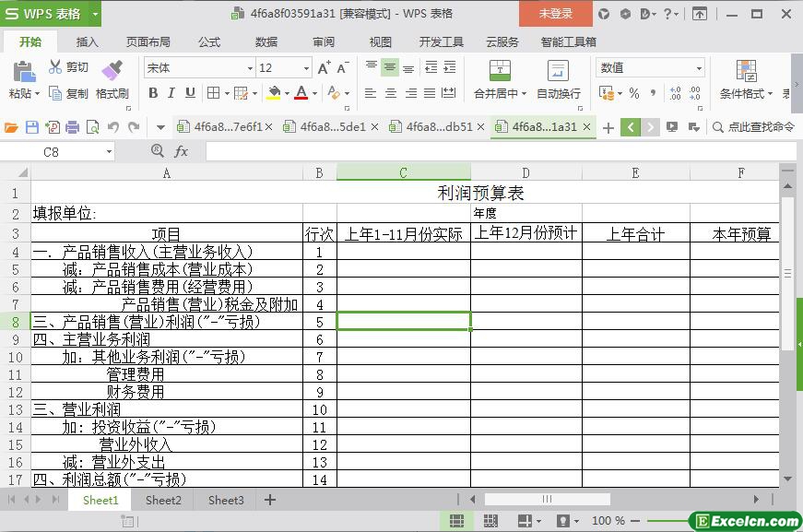Image resolution: width=803 pixels, height=532 pixels.
Task: Apply comma thousands separator format
Action: coord(653,93)
